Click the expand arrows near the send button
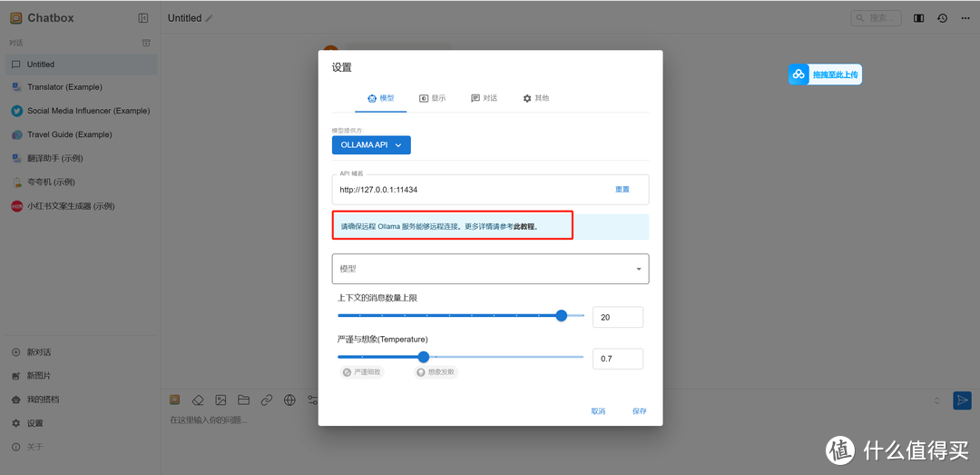 [936, 400]
